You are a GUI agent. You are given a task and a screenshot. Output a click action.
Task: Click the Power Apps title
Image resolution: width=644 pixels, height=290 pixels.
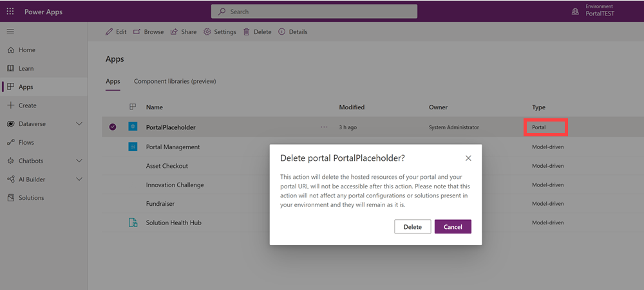(44, 12)
